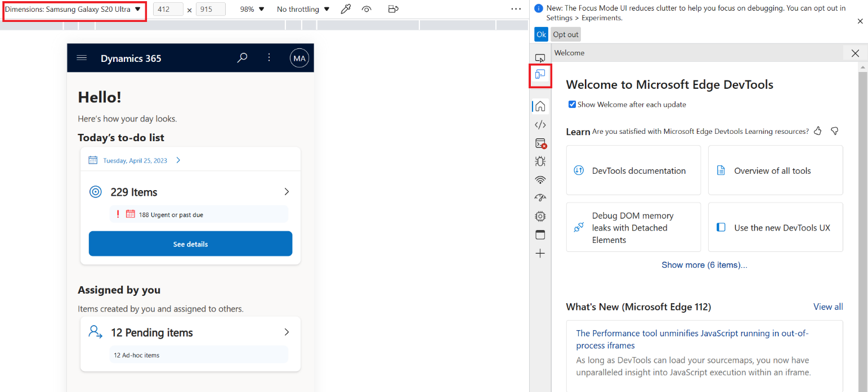868x392 pixels.
Task: Click the View all link
Action: (x=828, y=307)
